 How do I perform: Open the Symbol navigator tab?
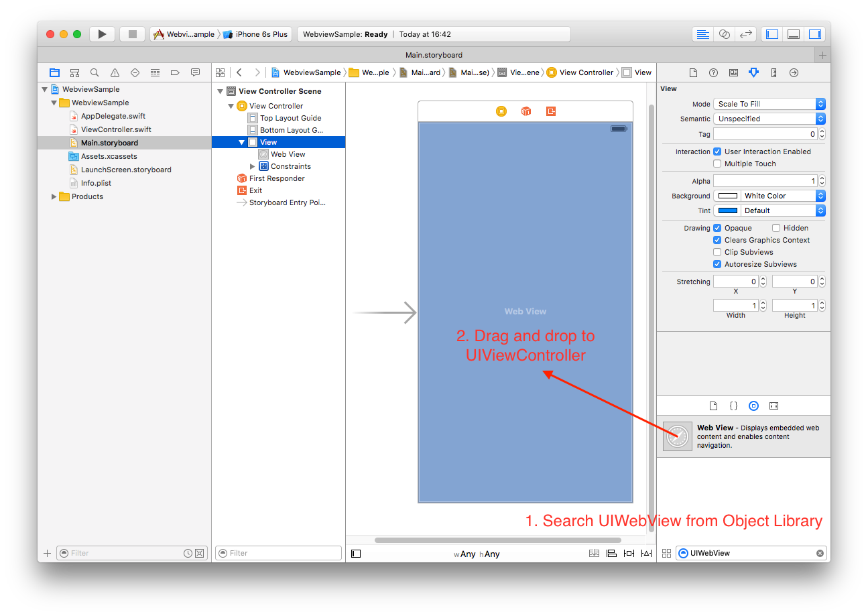[x=75, y=72]
